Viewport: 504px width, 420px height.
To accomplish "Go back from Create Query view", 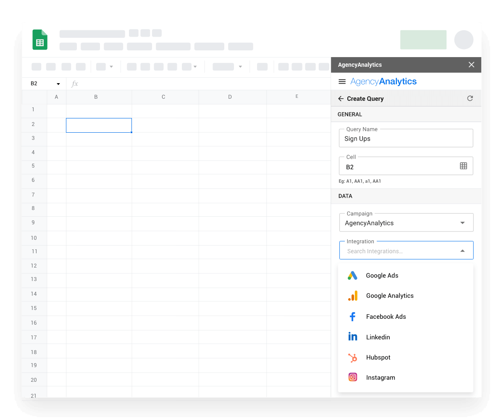I will 341,98.
